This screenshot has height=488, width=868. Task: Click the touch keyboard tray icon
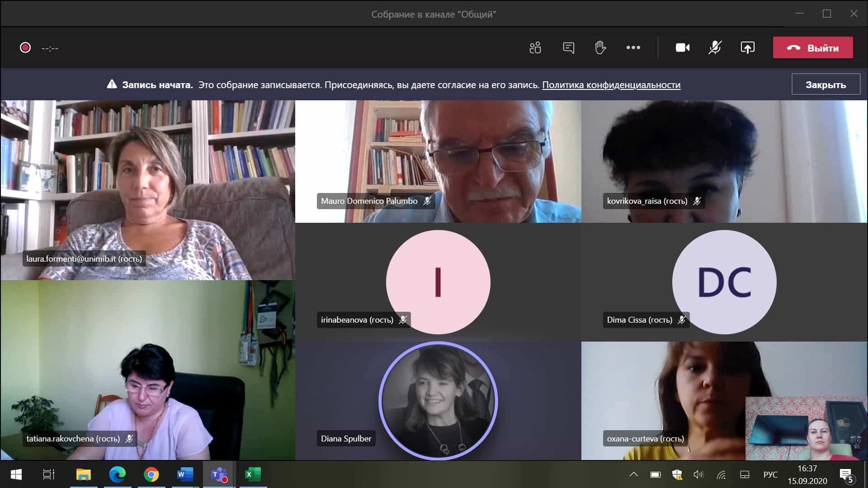pos(745,474)
